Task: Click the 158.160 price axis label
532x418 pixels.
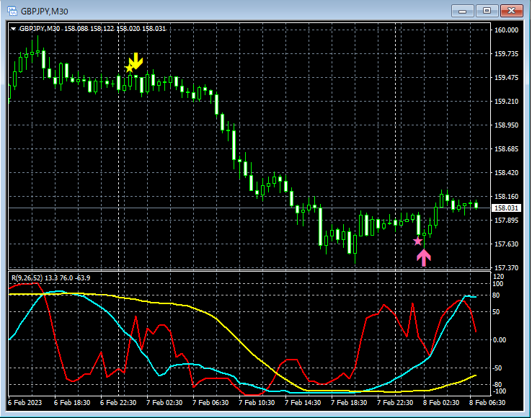Action: (507, 196)
